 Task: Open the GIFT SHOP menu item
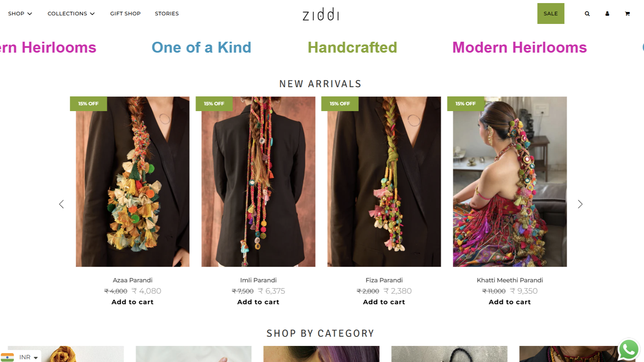click(x=125, y=14)
